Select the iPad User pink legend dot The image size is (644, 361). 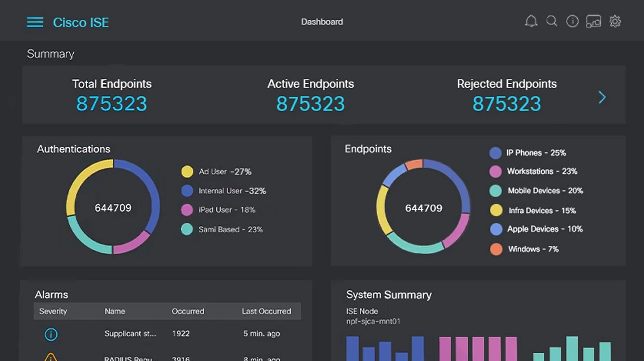[187, 210]
